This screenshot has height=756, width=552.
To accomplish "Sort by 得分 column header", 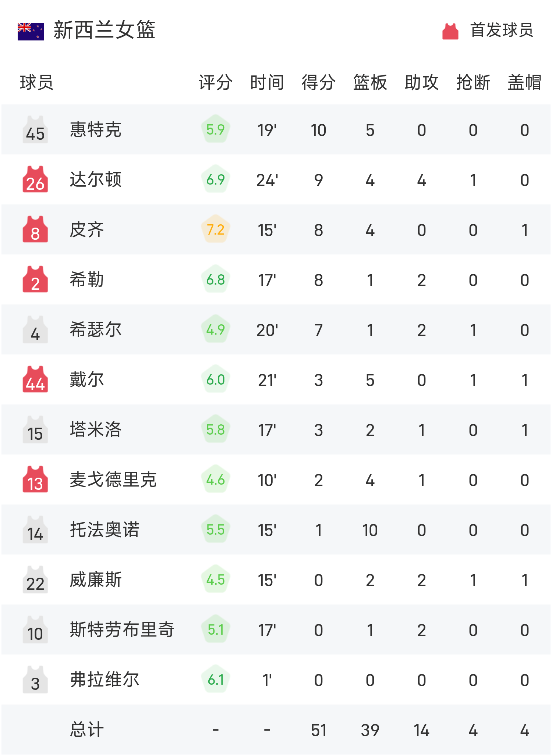I will [318, 82].
